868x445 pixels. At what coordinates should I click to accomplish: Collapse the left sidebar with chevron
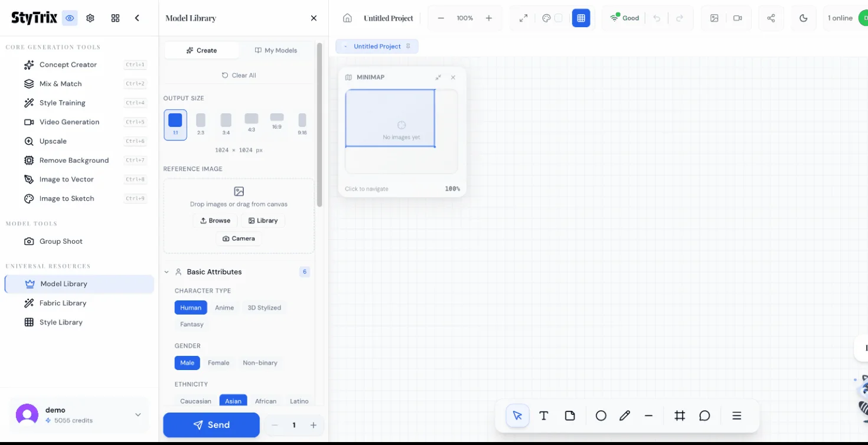point(137,18)
